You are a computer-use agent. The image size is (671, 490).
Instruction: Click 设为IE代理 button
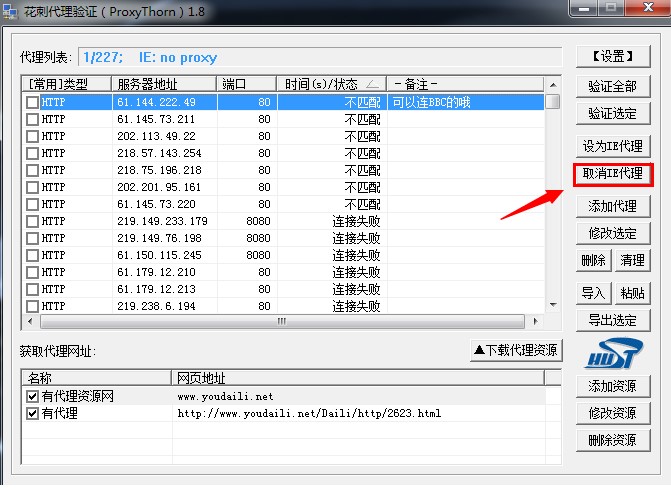point(613,146)
